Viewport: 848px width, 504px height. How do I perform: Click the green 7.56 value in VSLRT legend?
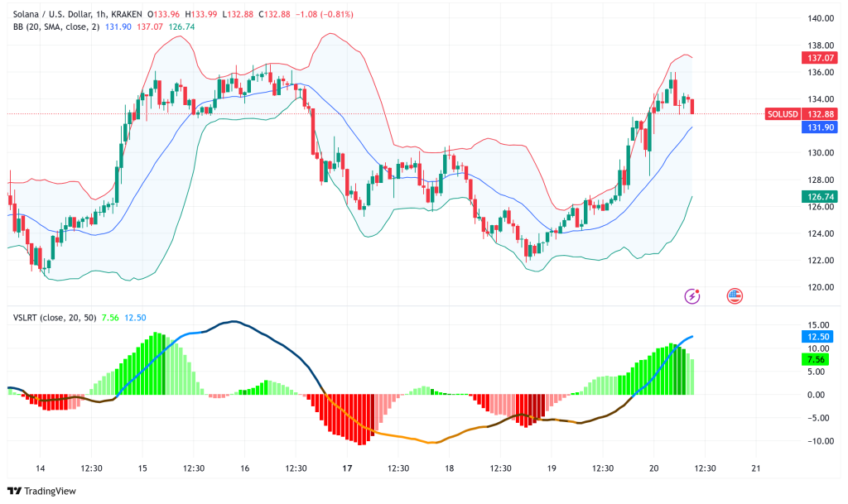pyautogui.click(x=110, y=318)
